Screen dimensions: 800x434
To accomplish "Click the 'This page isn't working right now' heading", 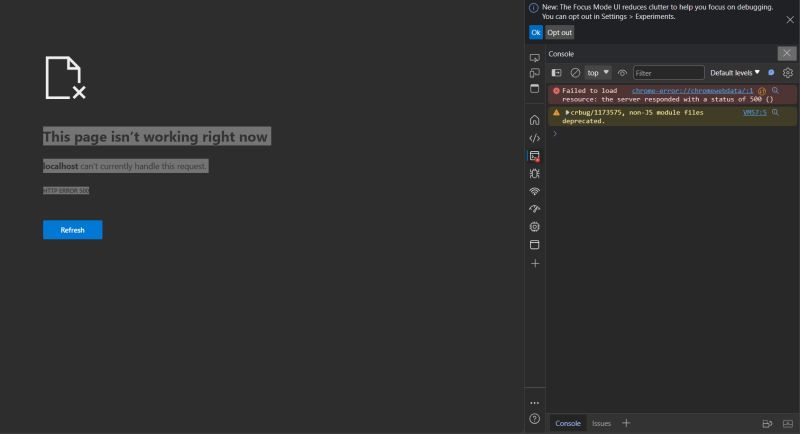I will (155, 137).
